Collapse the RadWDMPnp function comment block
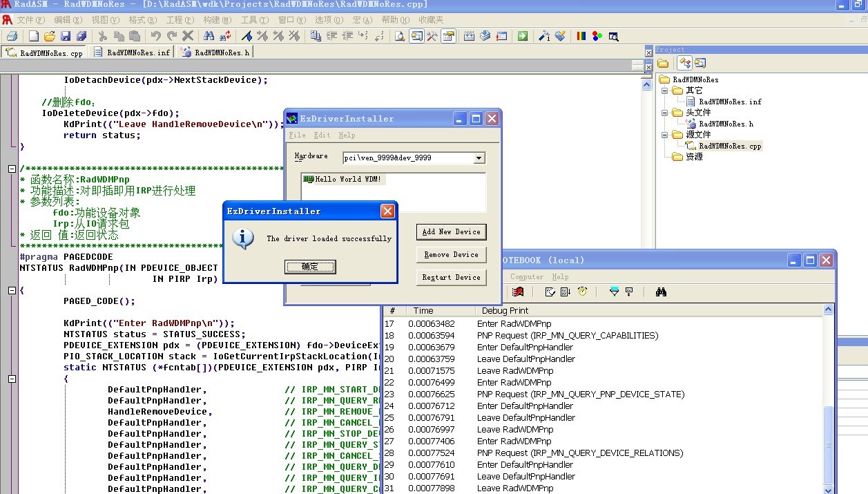Screen dimensions: 868x494 [12, 169]
